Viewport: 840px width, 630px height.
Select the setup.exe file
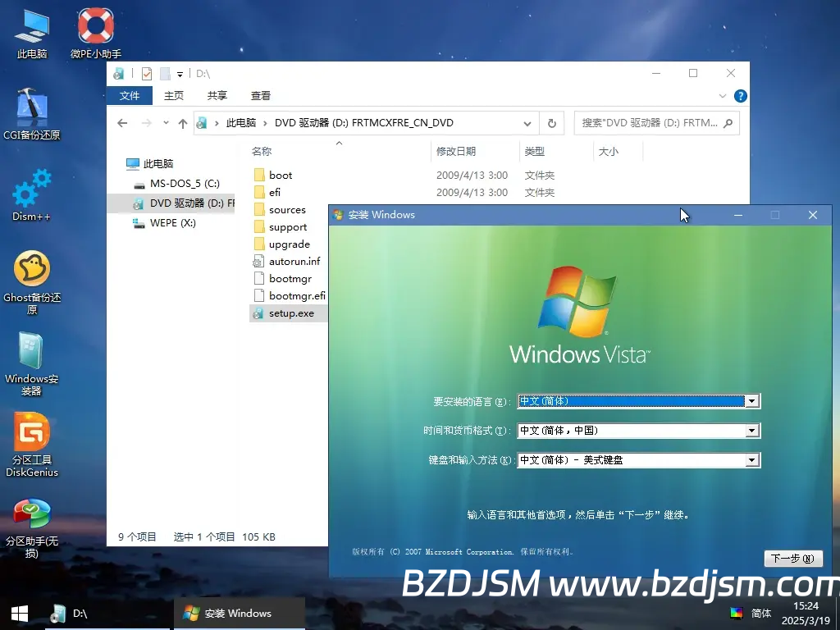click(x=290, y=313)
